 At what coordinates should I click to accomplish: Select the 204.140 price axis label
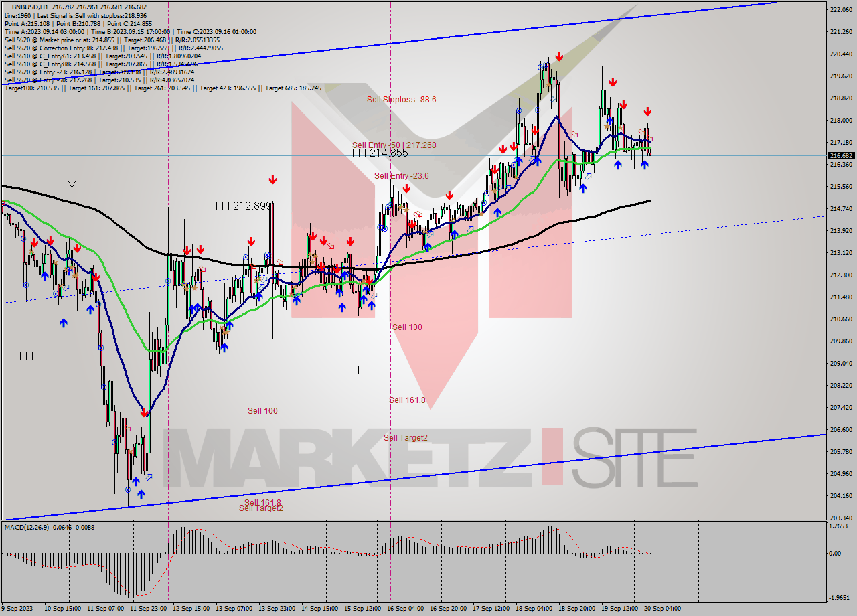[x=840, y=495]
